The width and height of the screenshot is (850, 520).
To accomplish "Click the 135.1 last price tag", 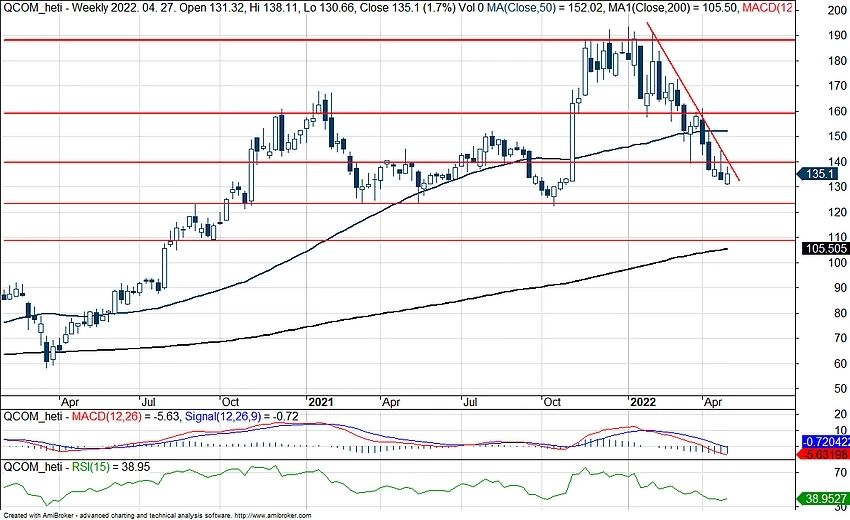I will tap(817, 174).
